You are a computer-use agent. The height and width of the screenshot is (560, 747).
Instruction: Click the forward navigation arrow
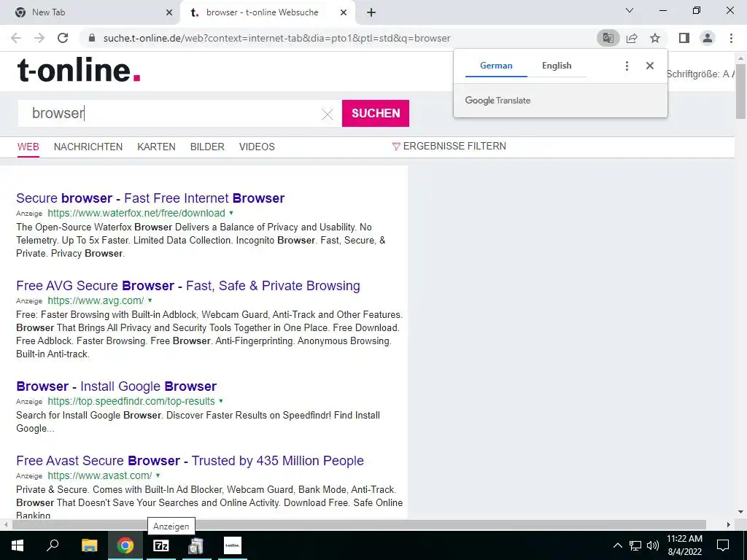(x=39, y=38)
